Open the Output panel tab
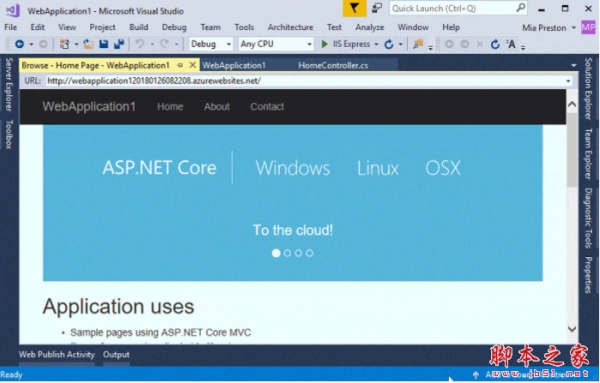600x383 pixels. [116, 354]
